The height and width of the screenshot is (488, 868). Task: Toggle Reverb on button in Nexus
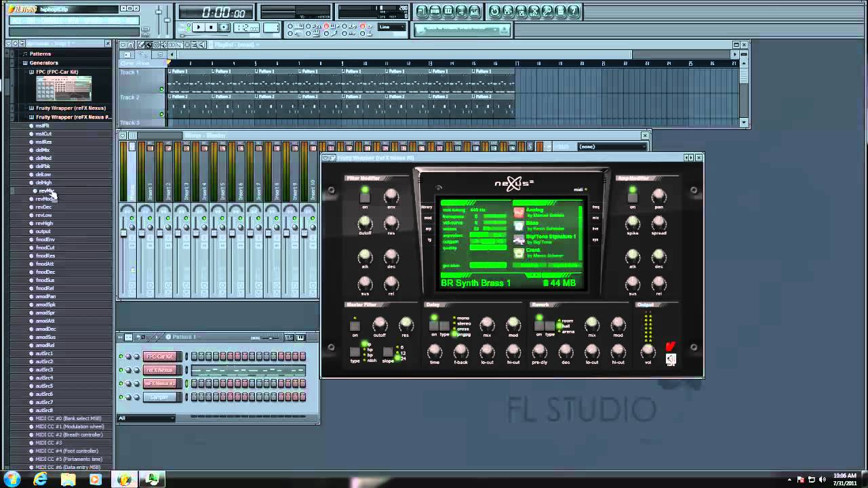pos(539,325)
